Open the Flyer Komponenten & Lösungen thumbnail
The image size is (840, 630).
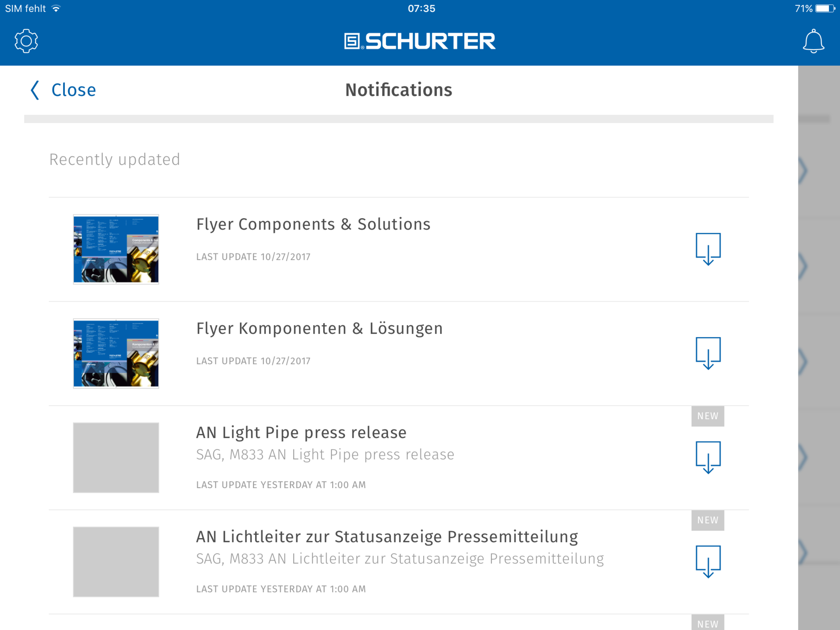[116, 353]
